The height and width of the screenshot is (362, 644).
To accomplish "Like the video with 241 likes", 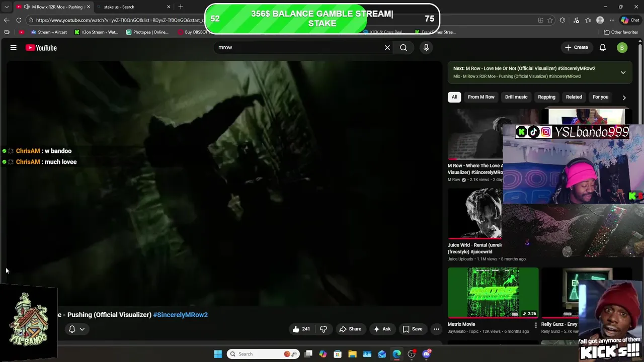I will pyautogui.click(x=301, y=329).
